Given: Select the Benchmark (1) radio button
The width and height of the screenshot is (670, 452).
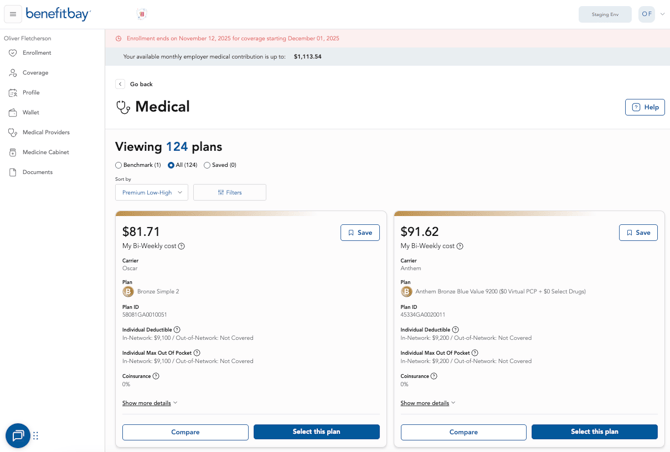Looking at the screenshot, I should [x=118, y=165].
